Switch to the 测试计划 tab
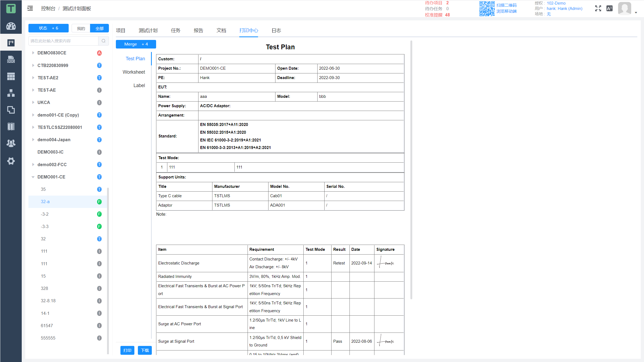The width and height of the screenshot is (644, 362). pyautogui.click(x=148, y=31)
